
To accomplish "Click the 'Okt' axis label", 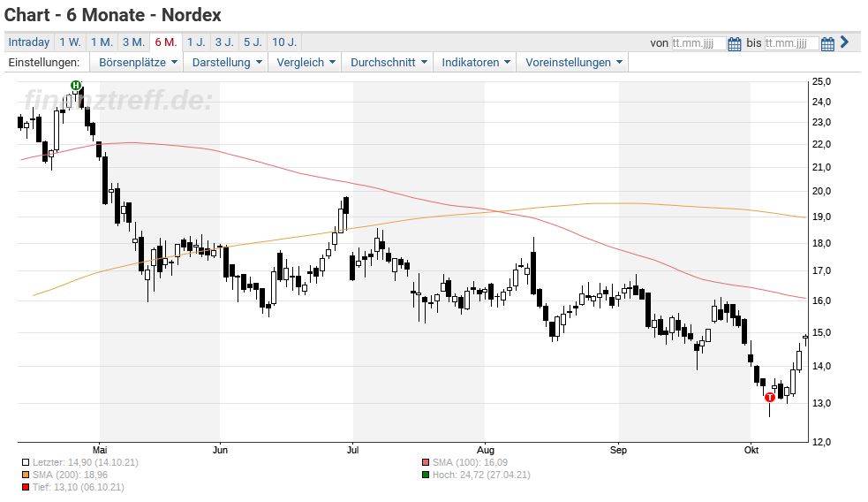I will [x=751, y=450].
